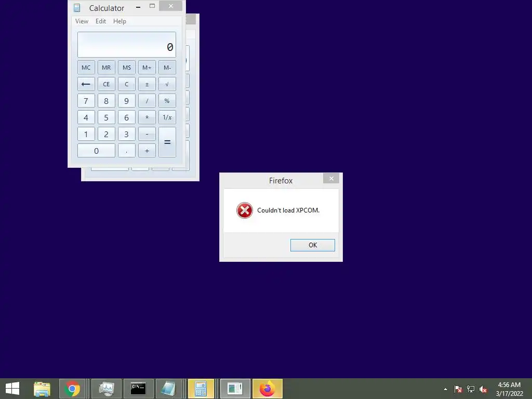The width and height of the screenshot is (532, 399).
Task: Click digit 3 on the calculator
Action: pyautogui.click(x=127, y=134)
